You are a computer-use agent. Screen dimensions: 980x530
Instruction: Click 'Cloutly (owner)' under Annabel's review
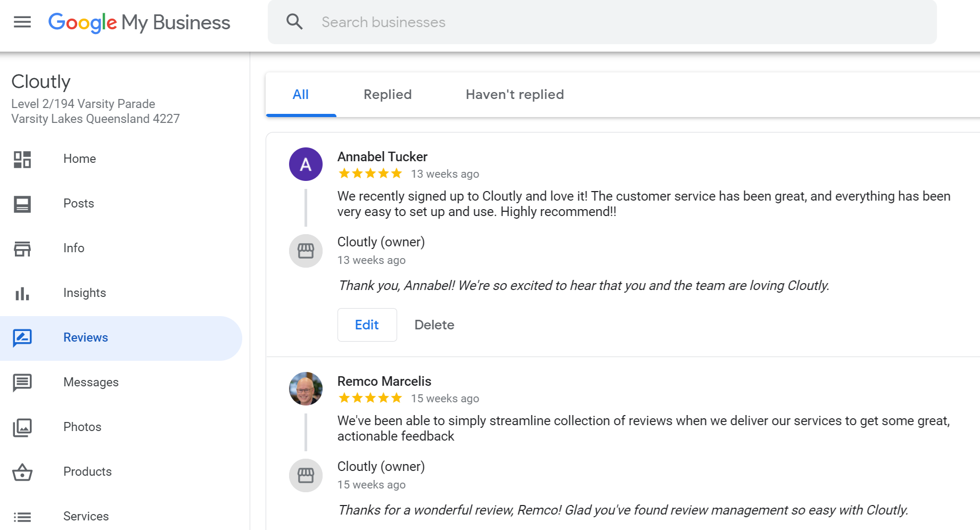click(x=381, y=242)
